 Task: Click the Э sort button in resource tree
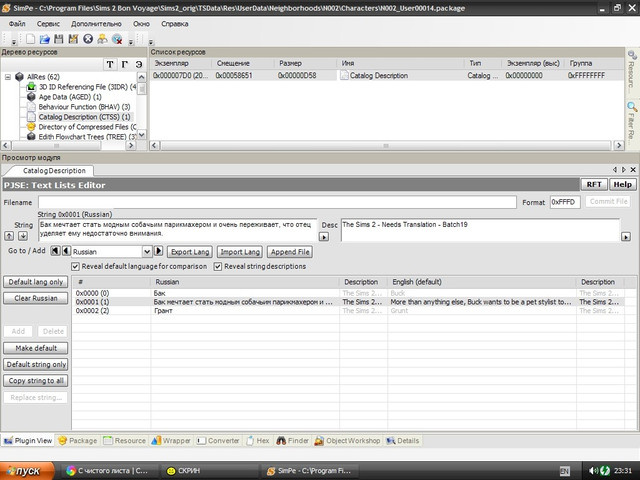click(139, 64)
